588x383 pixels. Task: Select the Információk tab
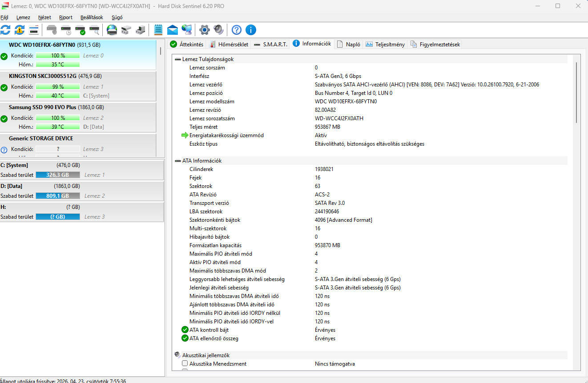coord(312,44)
